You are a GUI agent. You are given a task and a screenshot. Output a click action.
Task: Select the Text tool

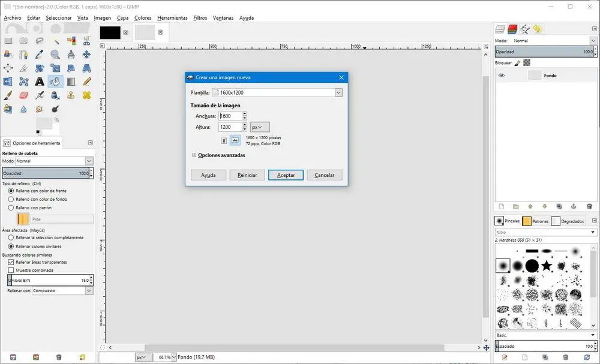40,82
